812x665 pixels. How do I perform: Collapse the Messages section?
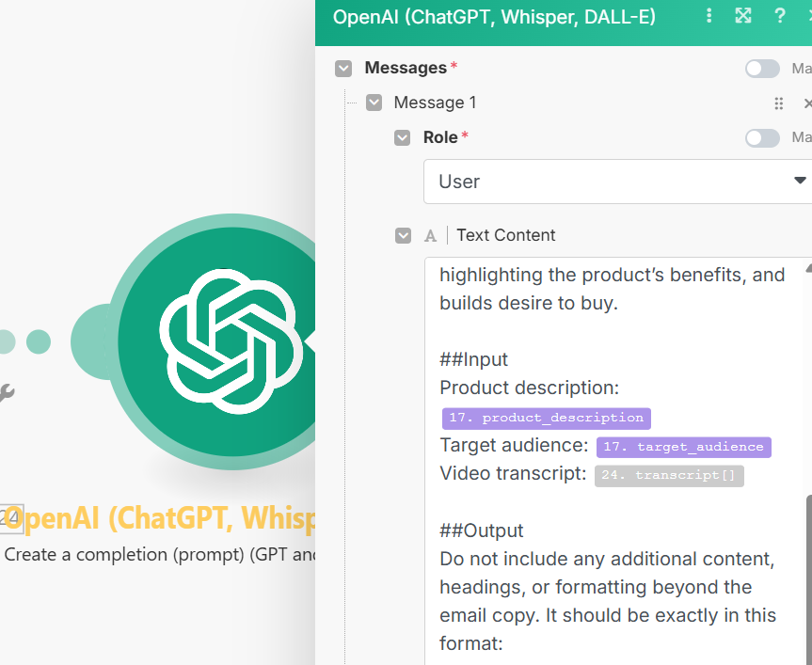pyautogui.click(x=343, y=69)
